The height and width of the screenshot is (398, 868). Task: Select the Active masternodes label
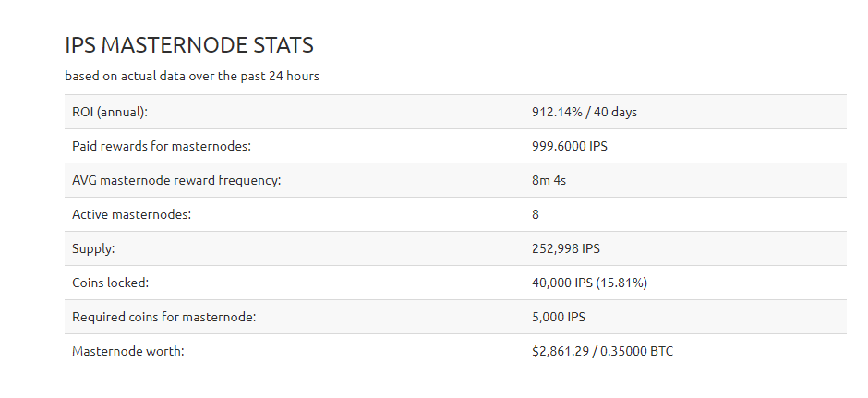pyautogui.click(x=132, y=215)
